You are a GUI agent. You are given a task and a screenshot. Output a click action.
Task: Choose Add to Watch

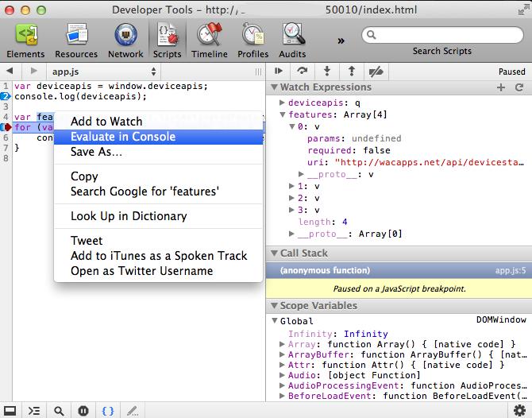point(159,122)
